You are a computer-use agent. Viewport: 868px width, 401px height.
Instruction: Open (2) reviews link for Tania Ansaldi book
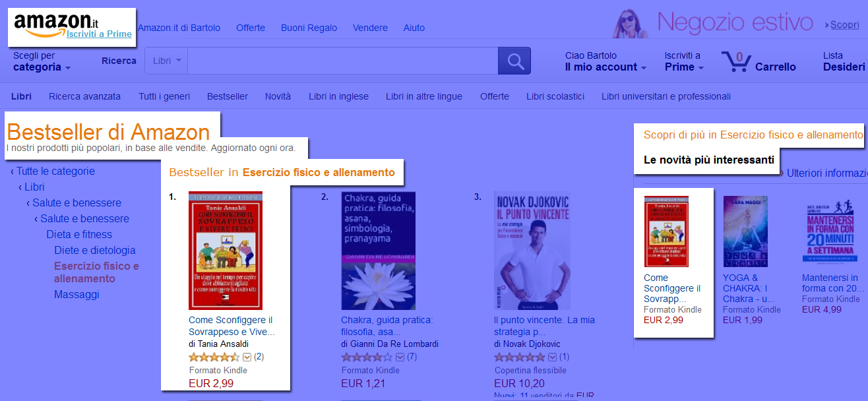click(259, 357)
